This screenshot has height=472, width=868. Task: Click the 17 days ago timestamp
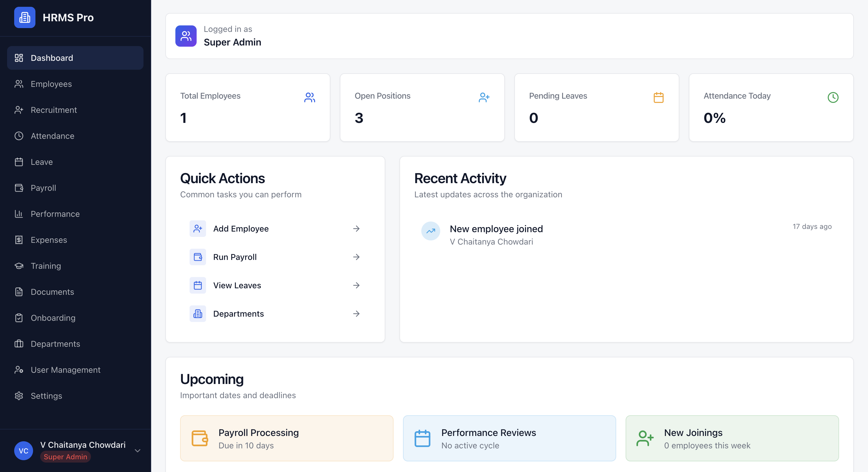coord(812,227)
